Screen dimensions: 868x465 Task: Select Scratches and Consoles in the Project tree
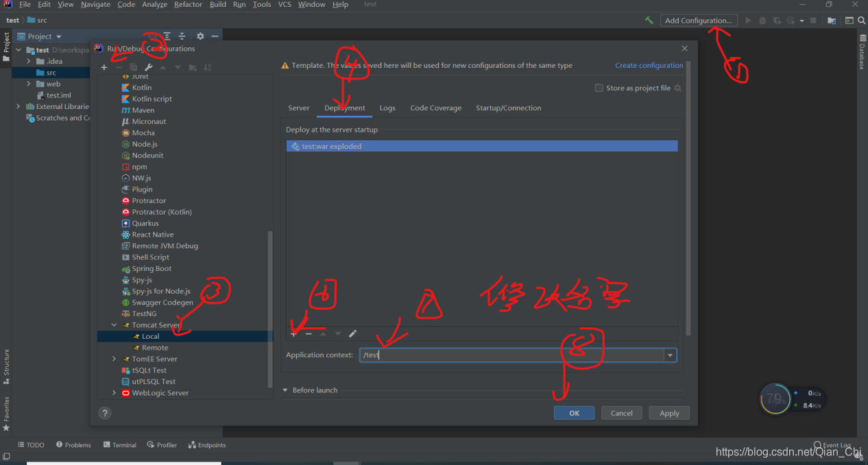(58, 118)
